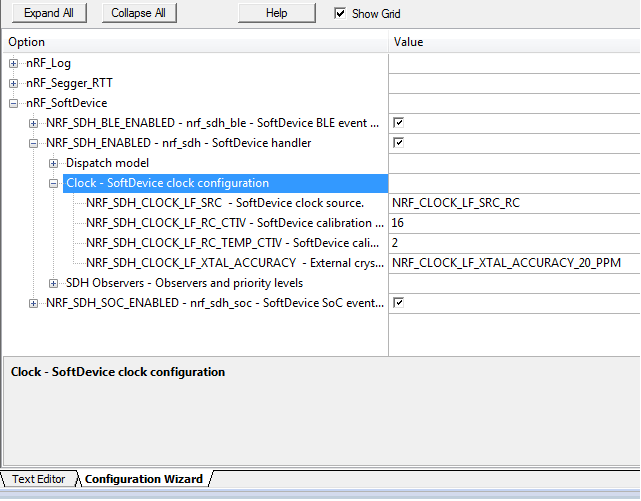The height and width of the screenshot is (501, 641).
Task: Select the nRF_Log row label
Action: click(48, 63)
